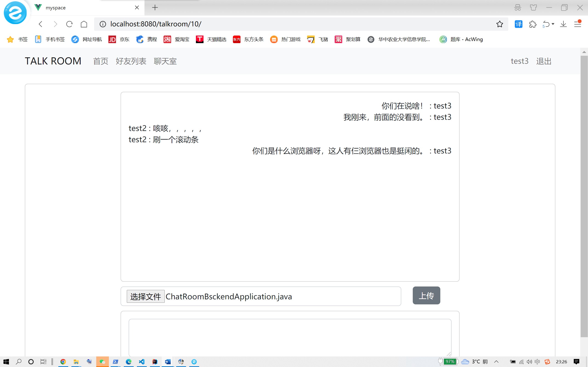Click the browser reload icon
This screenshot has width=588, height=367.
(x=70, y=24)
